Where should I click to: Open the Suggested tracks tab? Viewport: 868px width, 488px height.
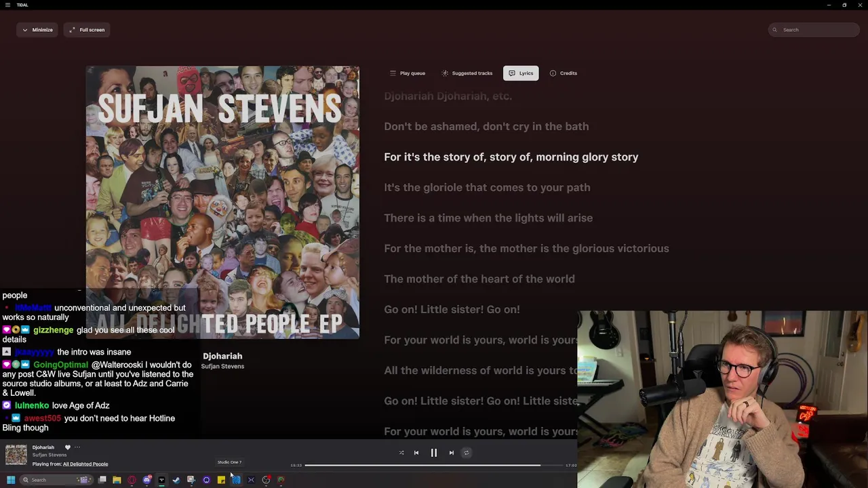tap(467, 73)
